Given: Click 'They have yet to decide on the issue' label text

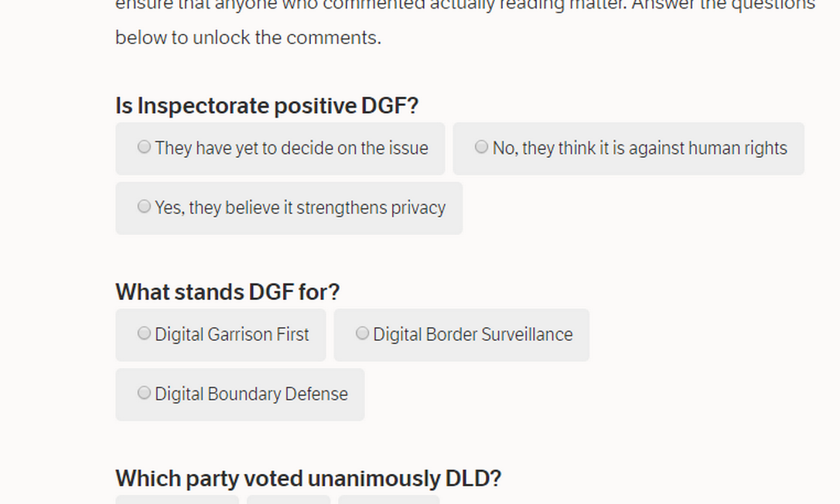Looking at the screenshot, I should (x=291, y=148).
